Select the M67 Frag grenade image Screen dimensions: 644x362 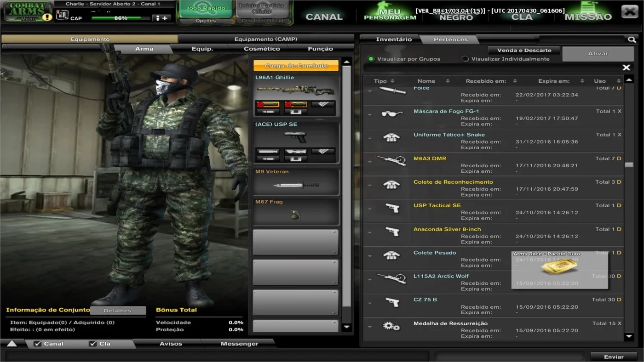click(x=296, y=215)
